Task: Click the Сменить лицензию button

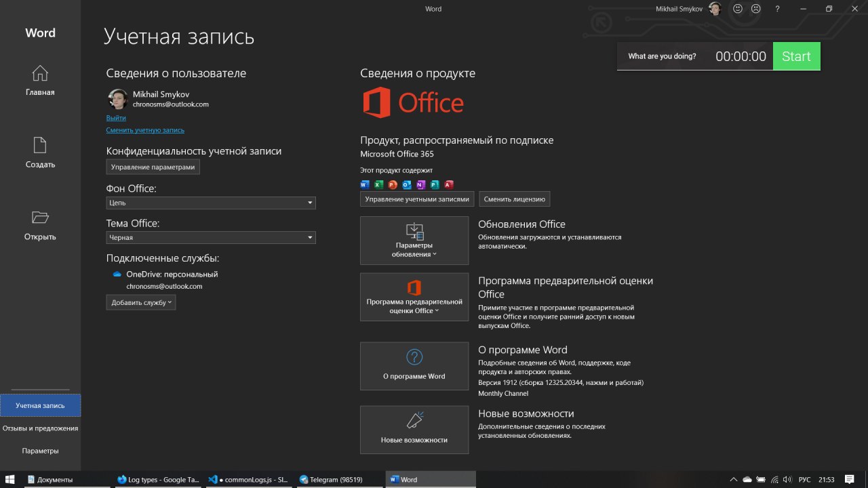Action: 515,199
